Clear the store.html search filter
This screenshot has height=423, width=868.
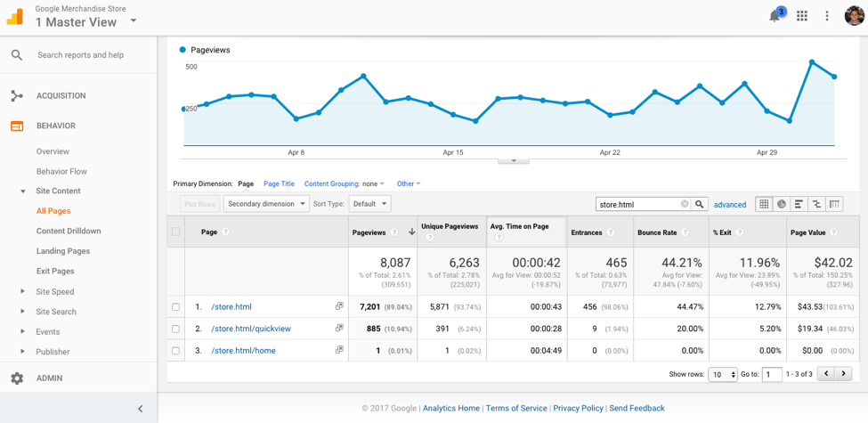(685, 204)
